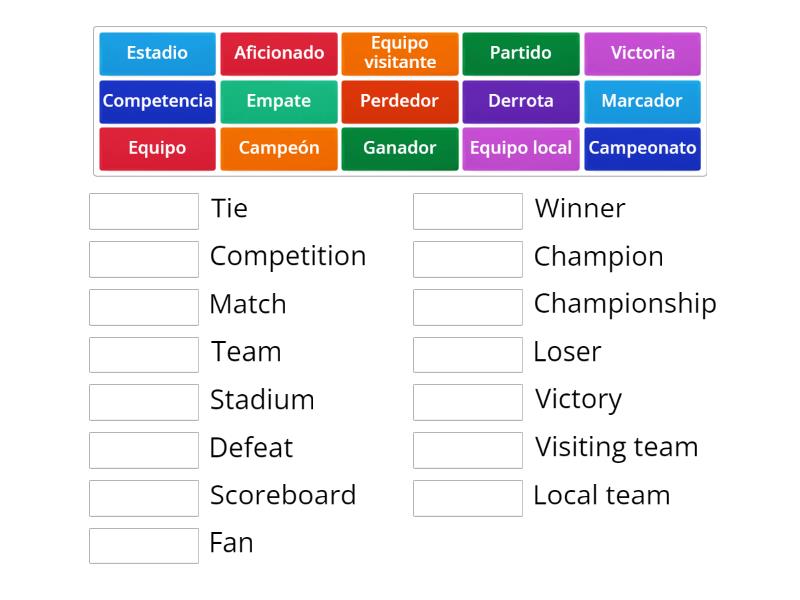Select the Partido tile
Screen dimensions: 800x600
tap(521, 54)
